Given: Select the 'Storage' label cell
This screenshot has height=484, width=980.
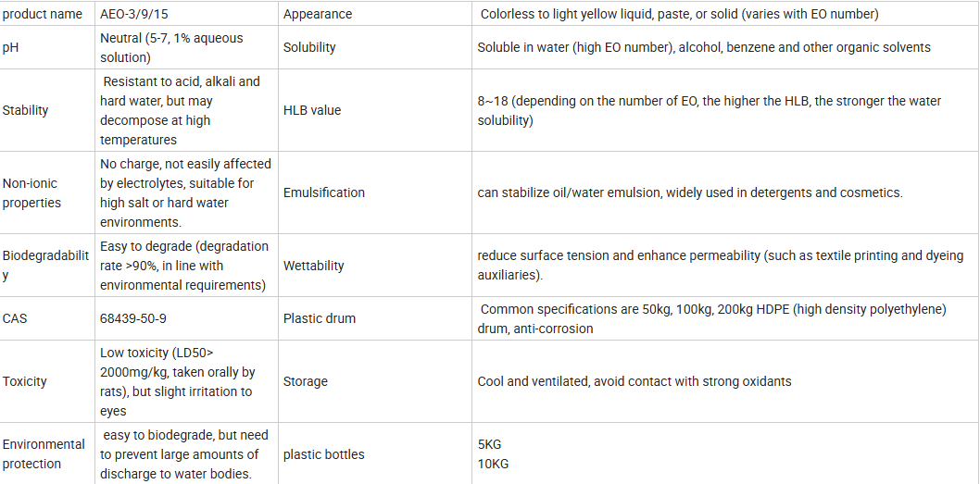Looking at the screenshot, I should coord(306,381).
